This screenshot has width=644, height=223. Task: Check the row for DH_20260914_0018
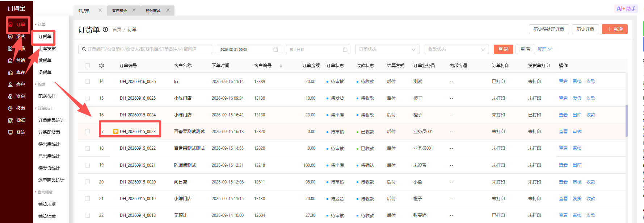coord(87,215)
